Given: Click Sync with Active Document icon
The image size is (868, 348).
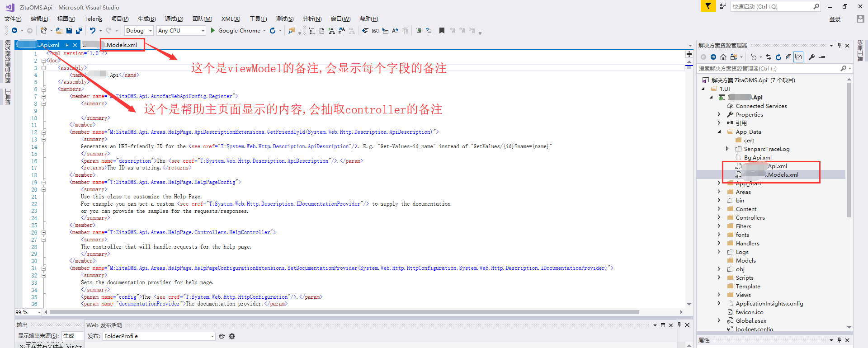Looking at the screenshot, I should click(769, 57).
